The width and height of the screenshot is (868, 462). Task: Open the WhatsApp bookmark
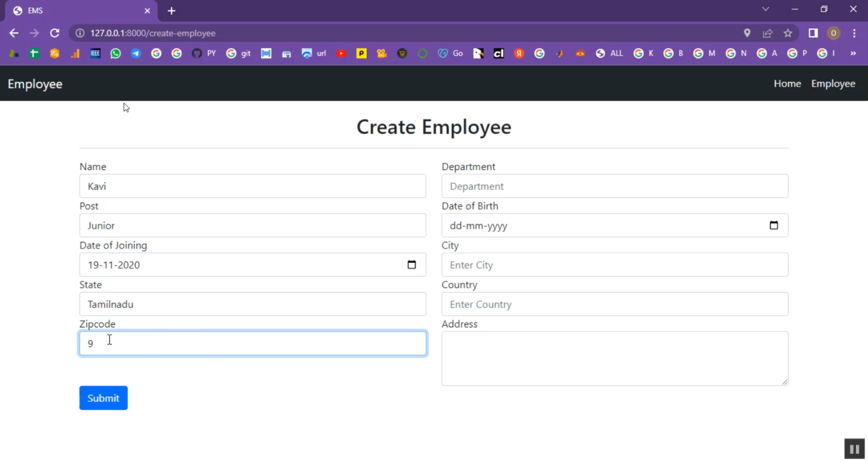(x=116, y=53)
